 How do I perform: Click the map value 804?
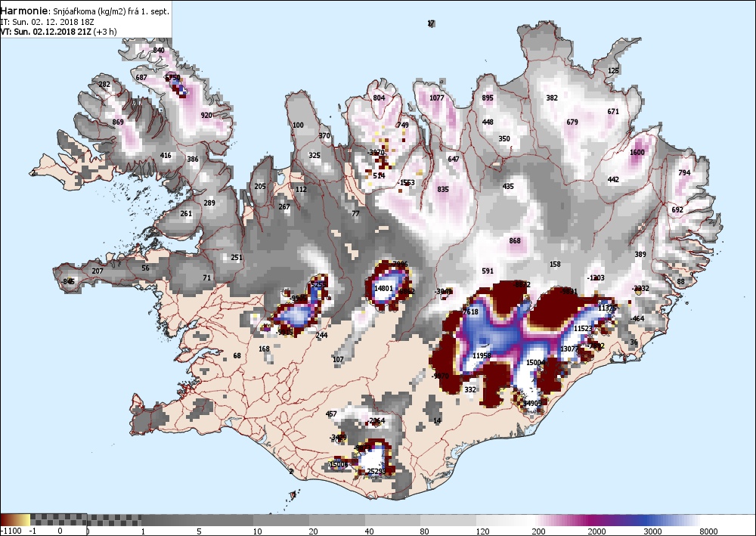(379, 98)
